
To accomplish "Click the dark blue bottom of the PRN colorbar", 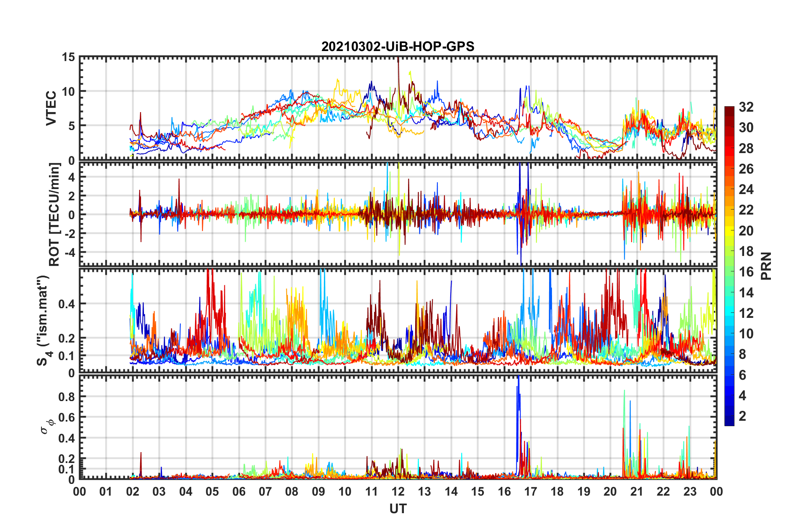I will coord(729,422).
